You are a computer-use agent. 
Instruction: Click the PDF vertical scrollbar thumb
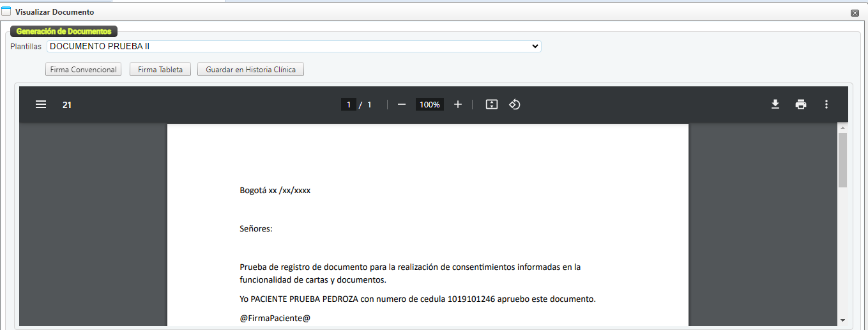click(842, 160)
